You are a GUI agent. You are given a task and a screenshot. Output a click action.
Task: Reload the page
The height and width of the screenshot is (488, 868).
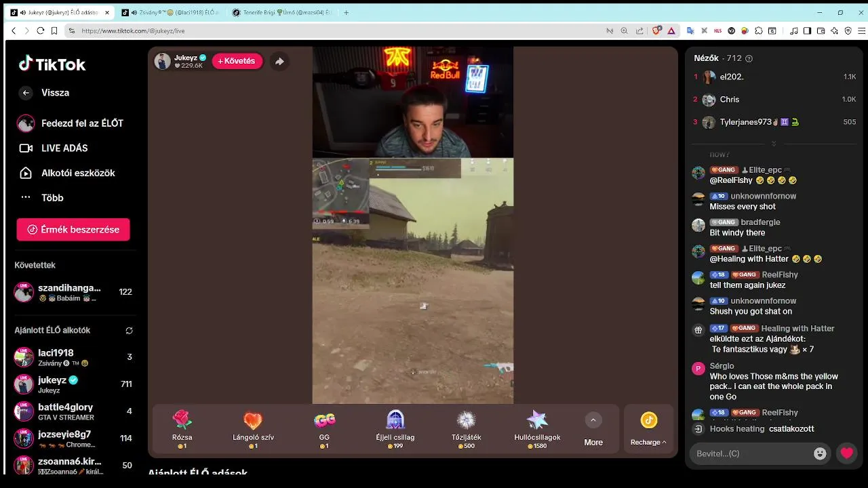[x=41, y=30]
